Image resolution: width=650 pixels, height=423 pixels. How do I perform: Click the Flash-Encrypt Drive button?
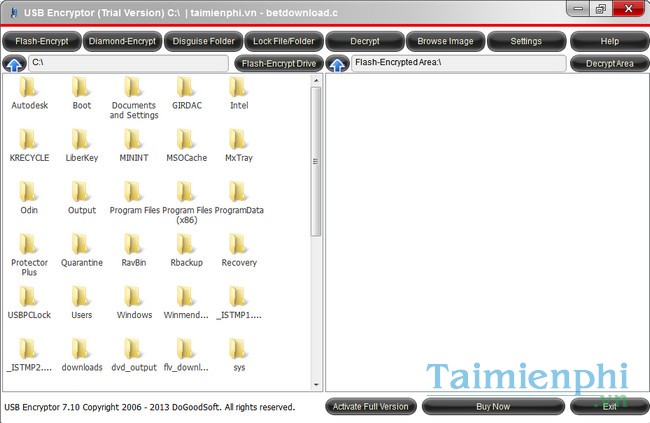click(279, 63)
